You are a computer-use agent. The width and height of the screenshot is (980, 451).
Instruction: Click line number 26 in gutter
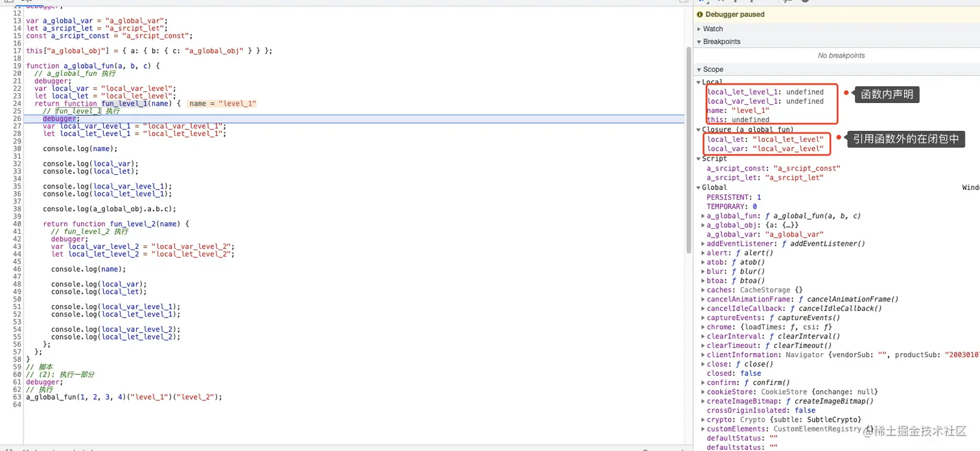coord(17,119)
